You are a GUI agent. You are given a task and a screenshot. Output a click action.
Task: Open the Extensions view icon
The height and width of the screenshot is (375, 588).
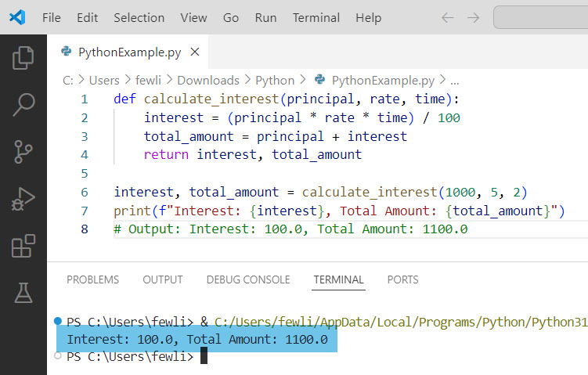point(23,246)
